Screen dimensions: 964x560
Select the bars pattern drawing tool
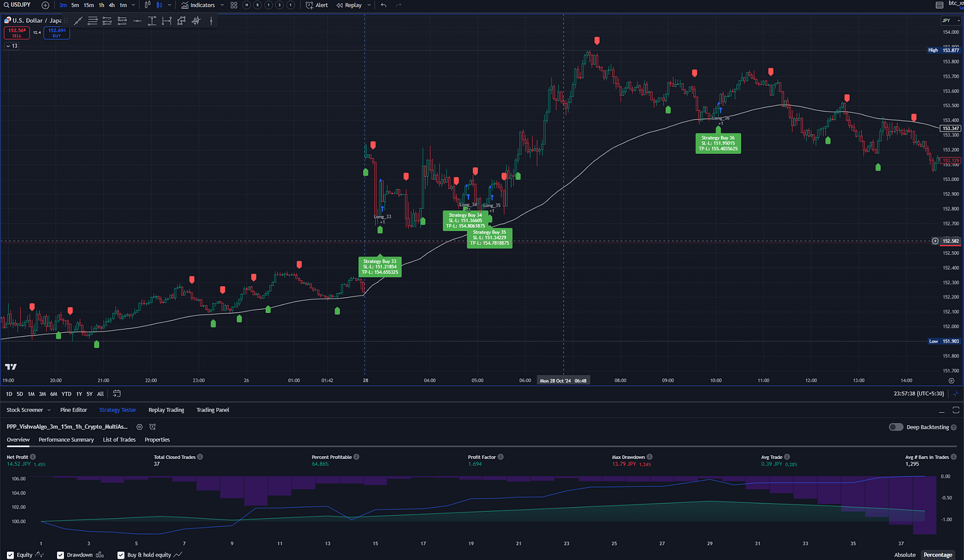click(196, 21)
